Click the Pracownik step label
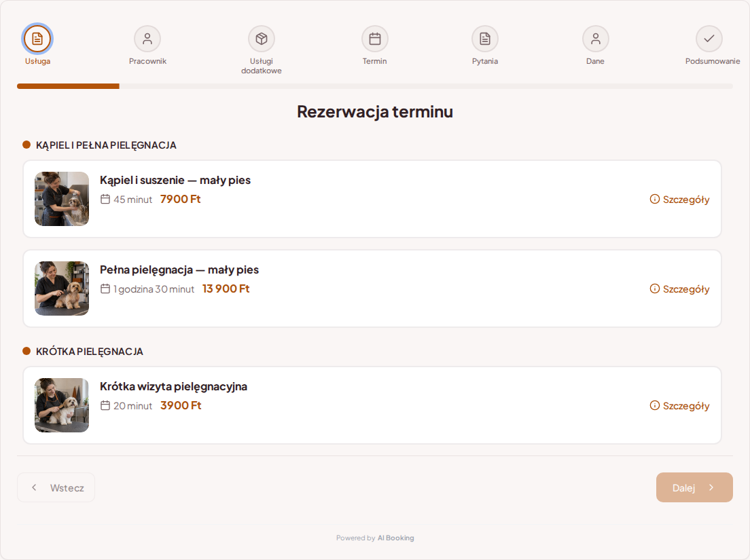 (x=147, y=61)
